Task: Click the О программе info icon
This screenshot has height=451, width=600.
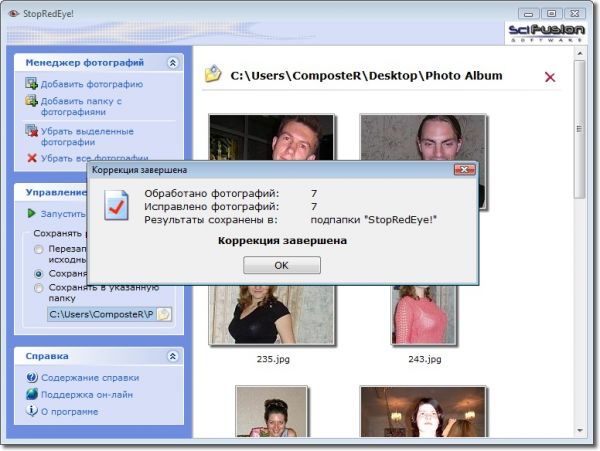Action: [32, 412]
